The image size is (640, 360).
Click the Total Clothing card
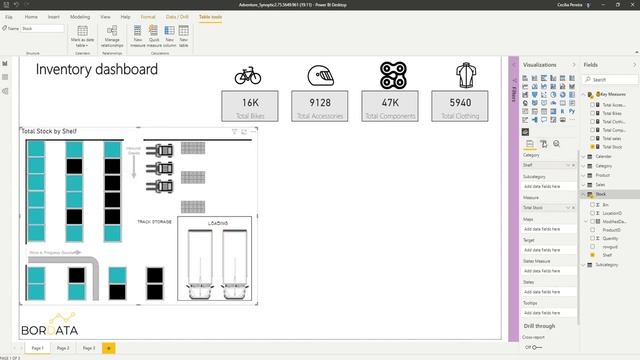pos(460,106)
